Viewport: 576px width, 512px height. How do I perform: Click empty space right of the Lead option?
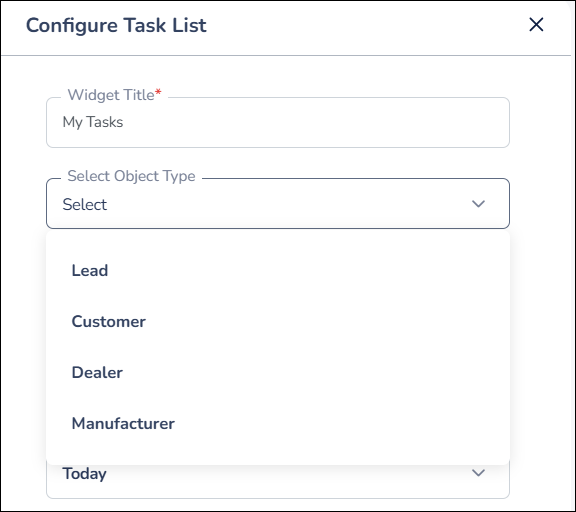[309, 271]
